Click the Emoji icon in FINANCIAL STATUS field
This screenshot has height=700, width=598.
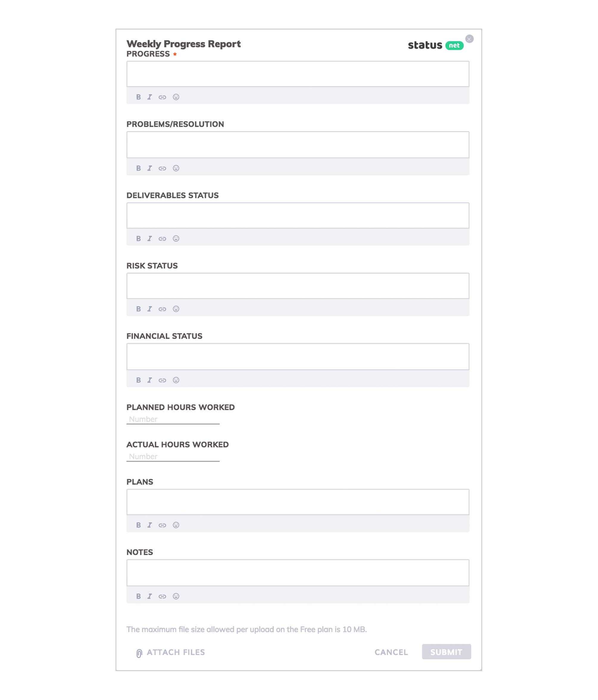176,379
